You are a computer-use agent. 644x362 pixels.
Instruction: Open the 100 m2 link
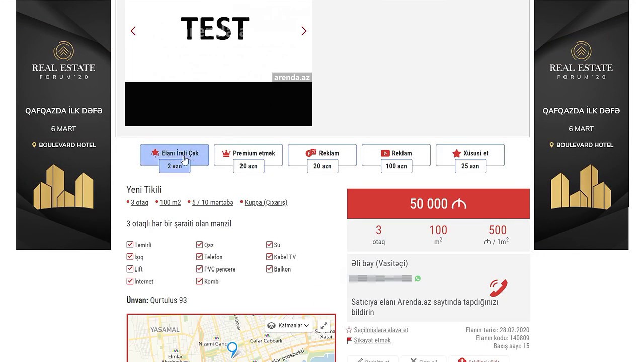click(x=170, y=202)
